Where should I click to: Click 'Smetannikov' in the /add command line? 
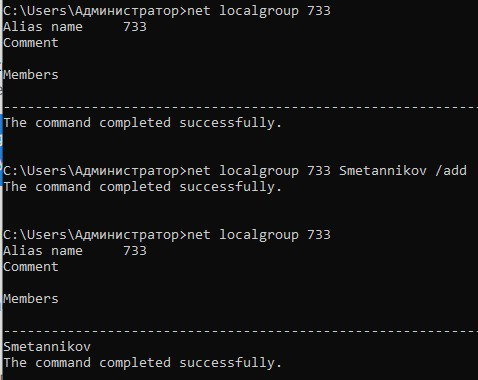pyautogui.click(x=383, y=171)
